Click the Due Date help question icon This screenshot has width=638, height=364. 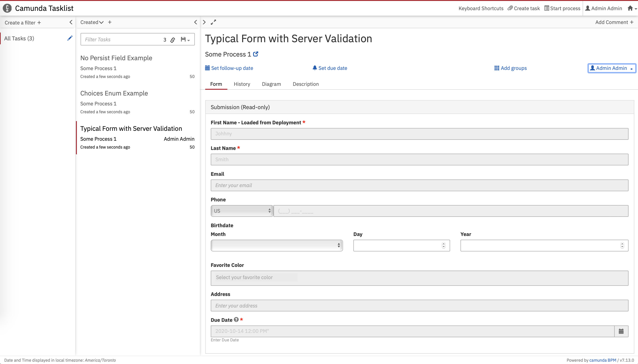[x=236, y=319]
